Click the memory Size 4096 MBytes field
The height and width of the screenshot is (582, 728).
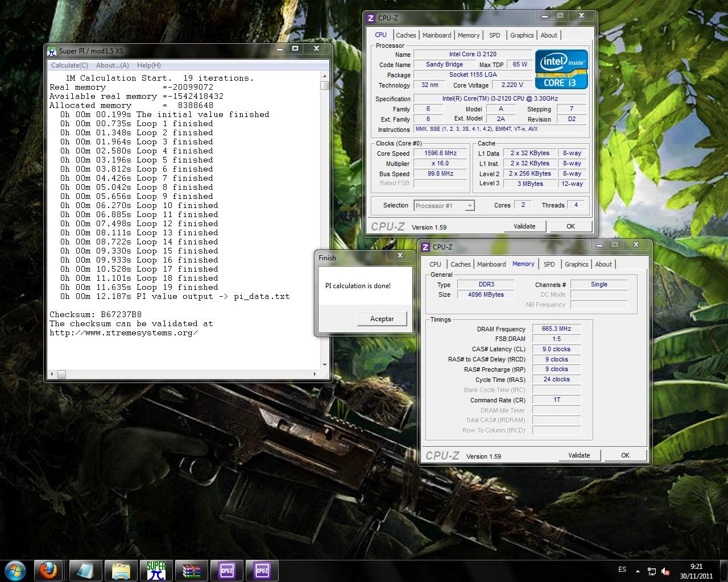(x=486, y=295)
